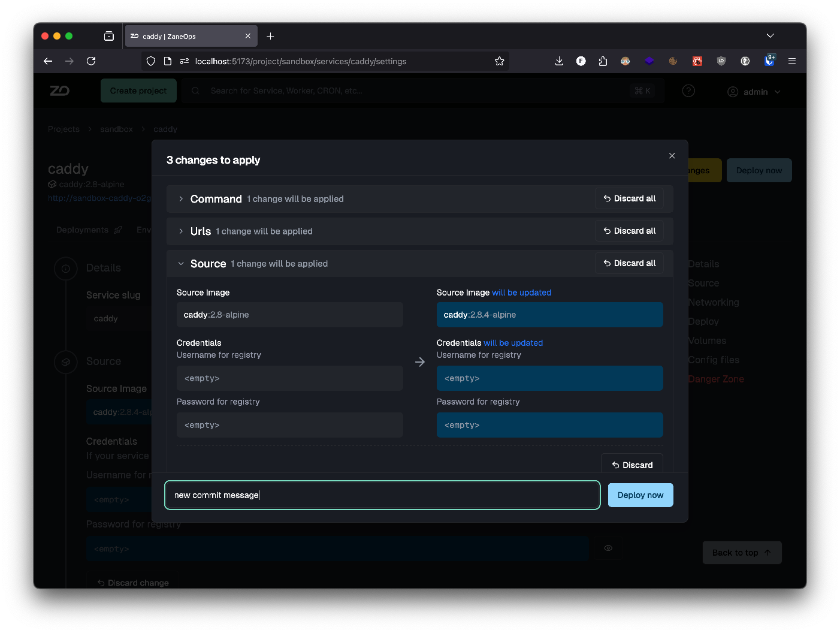The width and height of the screenshot is (840, 633).
Task: Click the site information icon in the address bar
Action: point(168,61)
